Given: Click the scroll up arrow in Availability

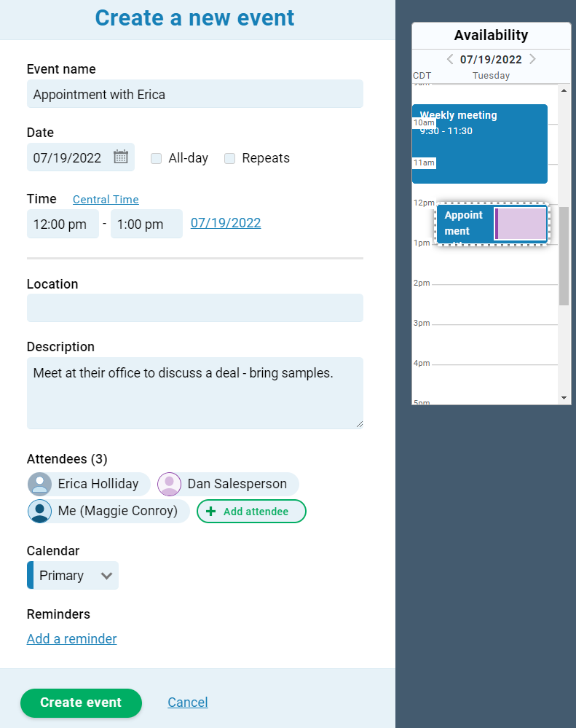Looking at the screenshot, I should click(564, 90).
